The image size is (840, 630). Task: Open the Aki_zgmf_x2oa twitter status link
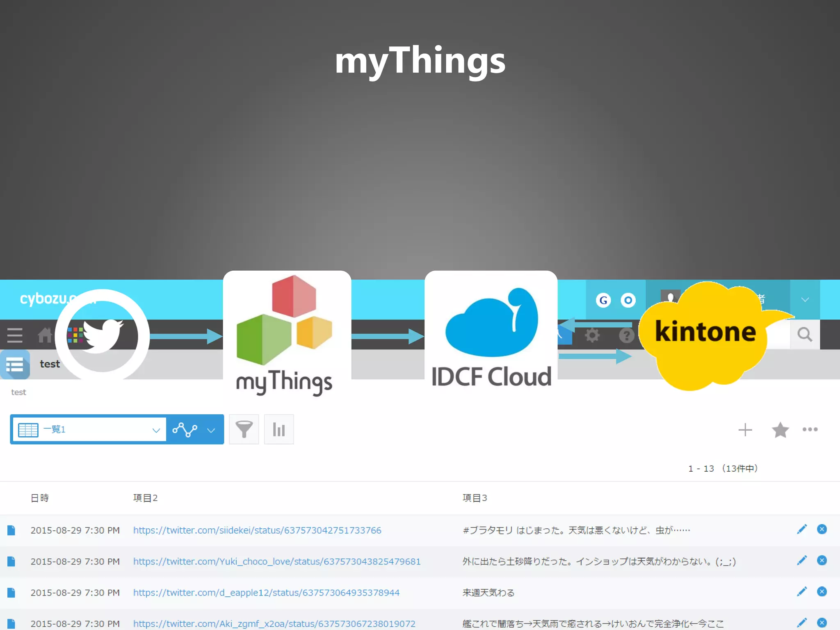274,624
